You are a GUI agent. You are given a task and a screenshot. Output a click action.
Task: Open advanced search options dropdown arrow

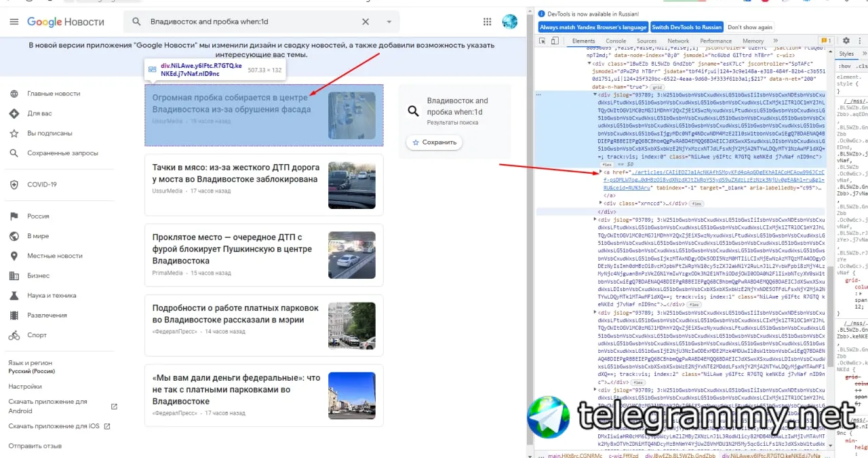click(389, 22)
